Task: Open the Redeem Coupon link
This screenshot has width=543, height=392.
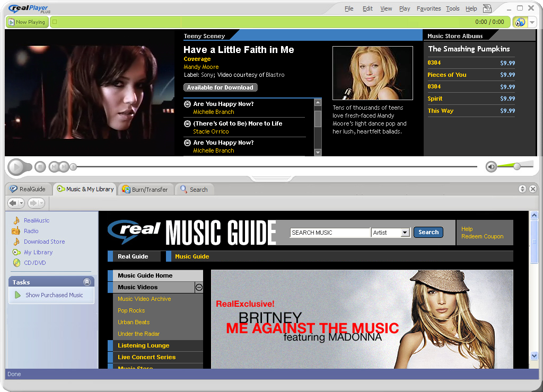Action: pos(483,236)
